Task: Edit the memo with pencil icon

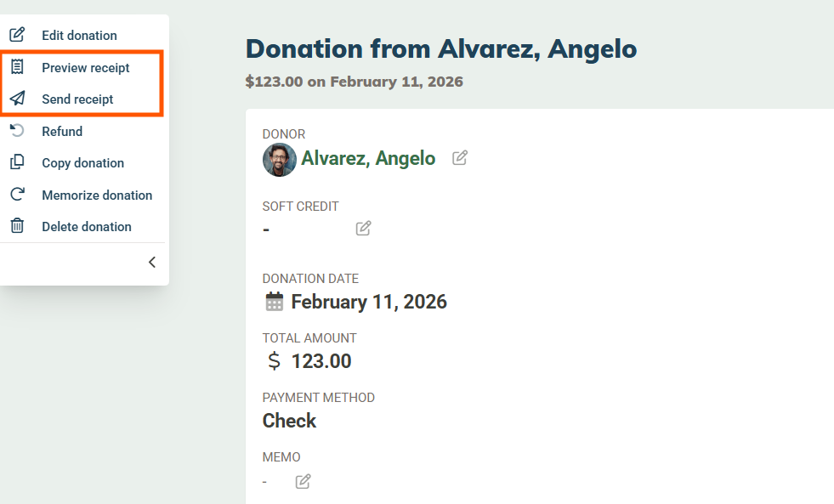Action: 303,482
